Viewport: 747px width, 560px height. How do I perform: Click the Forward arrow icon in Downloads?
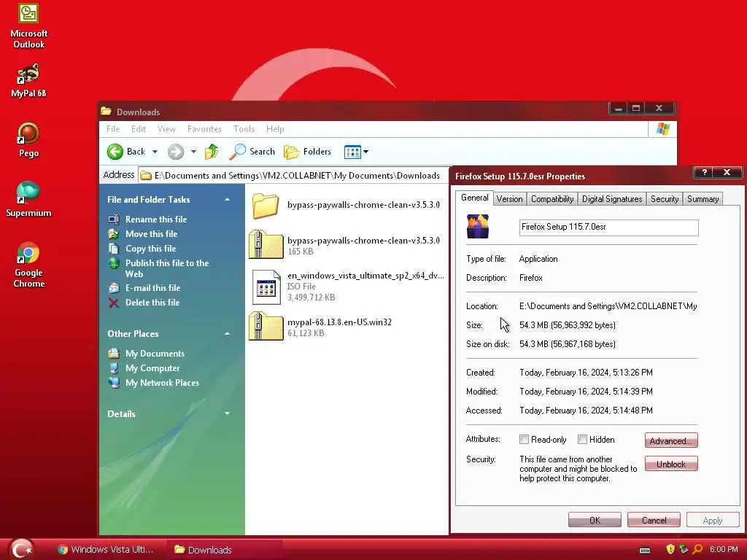[175, 152]
